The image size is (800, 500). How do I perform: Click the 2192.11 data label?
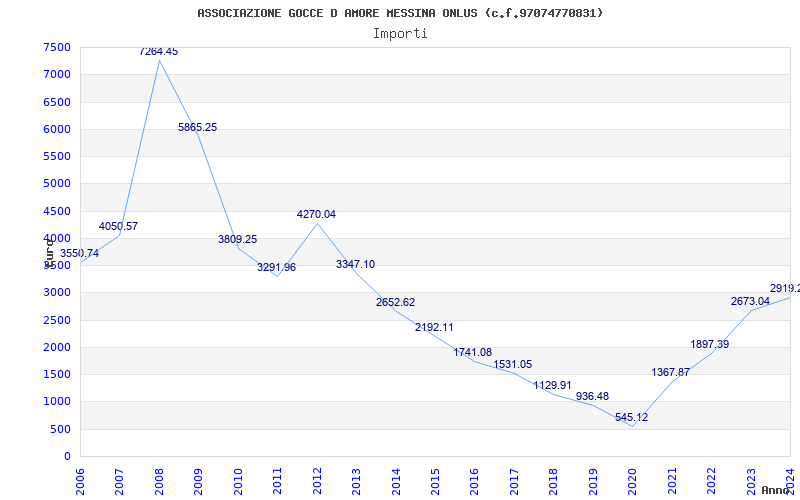click(434, 328)
